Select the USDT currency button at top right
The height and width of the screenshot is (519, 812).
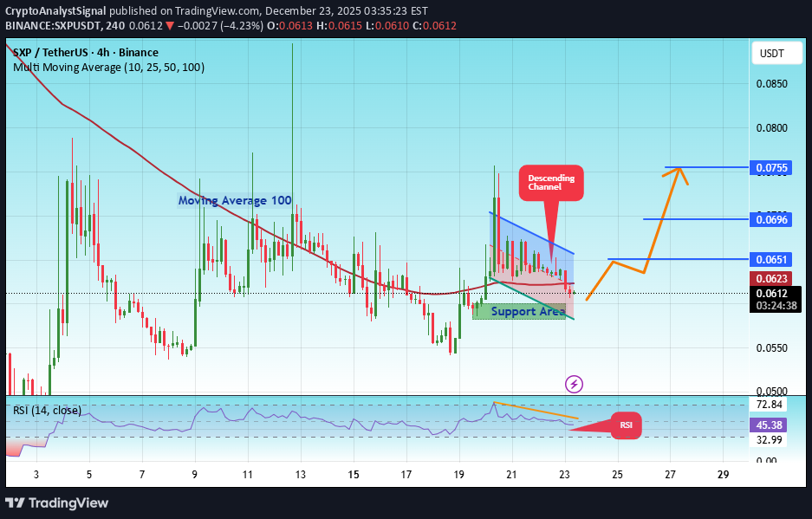point(776,53)
